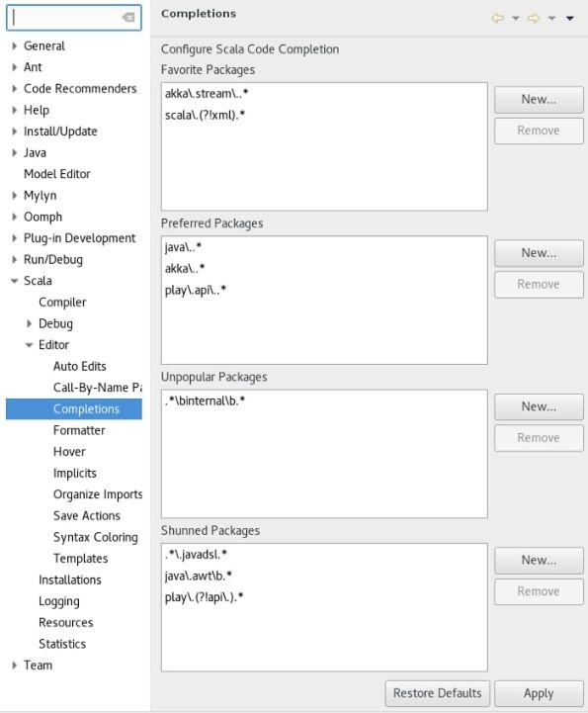Click New for Shunned Packages
The width and height of the screenshot is (588, 713).
click(539, 560)
